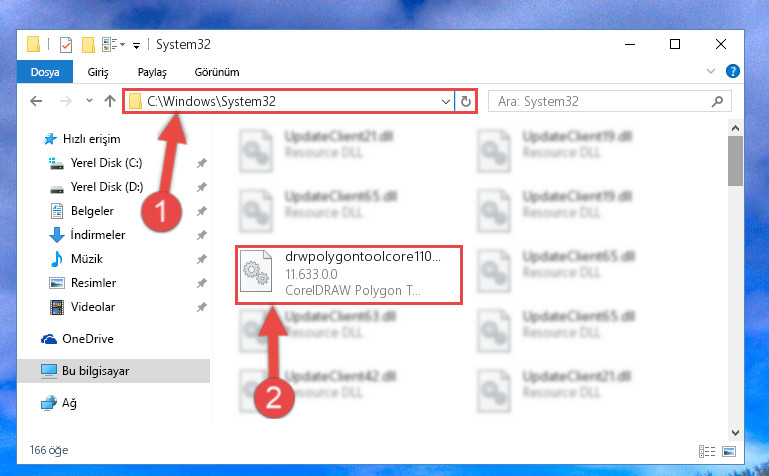Expand the ribbon with the chevron
This screenshot has width=769, height=476.
pyautogui.click(x=711, y=72)
